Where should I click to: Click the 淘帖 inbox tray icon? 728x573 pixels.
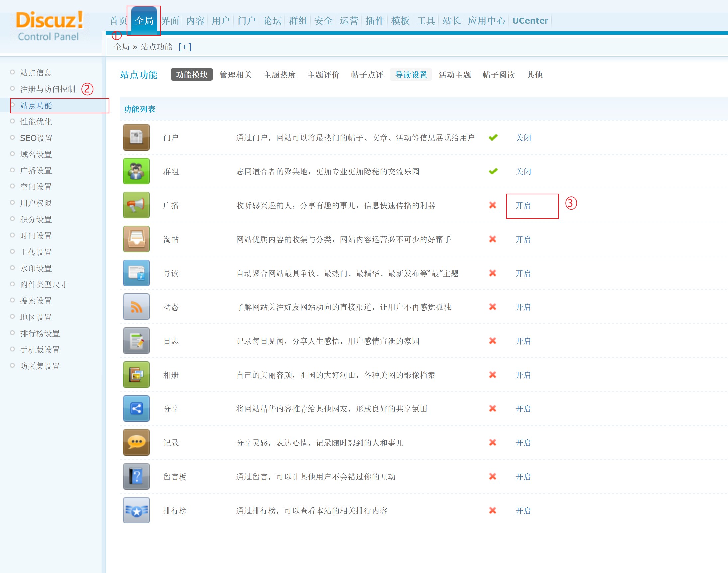[136, 239]
